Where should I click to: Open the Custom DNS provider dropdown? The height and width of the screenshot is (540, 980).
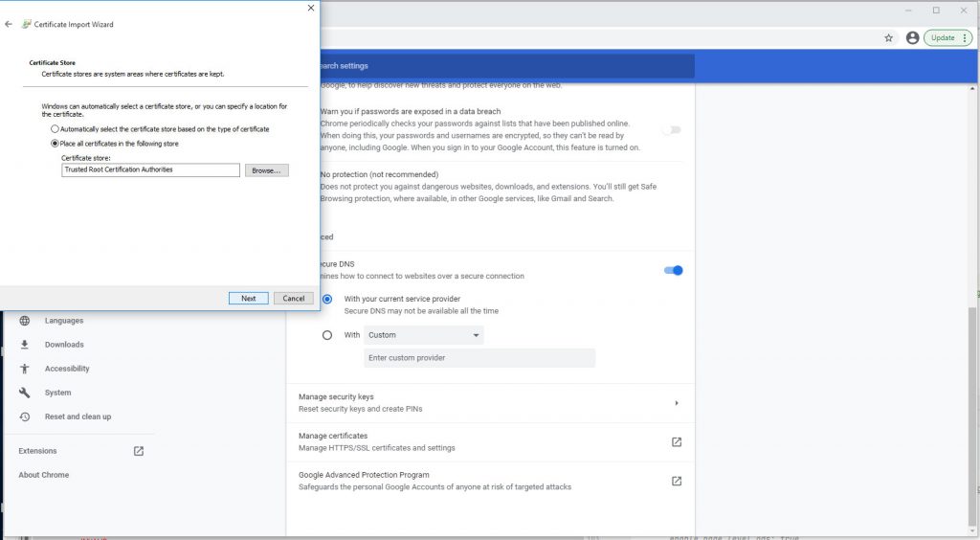pos(424,335)
